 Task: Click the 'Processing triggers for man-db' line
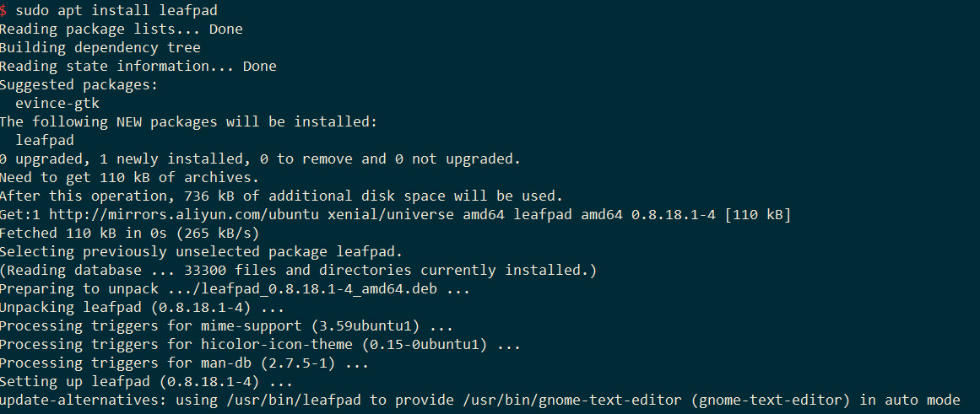click(184, 363)
